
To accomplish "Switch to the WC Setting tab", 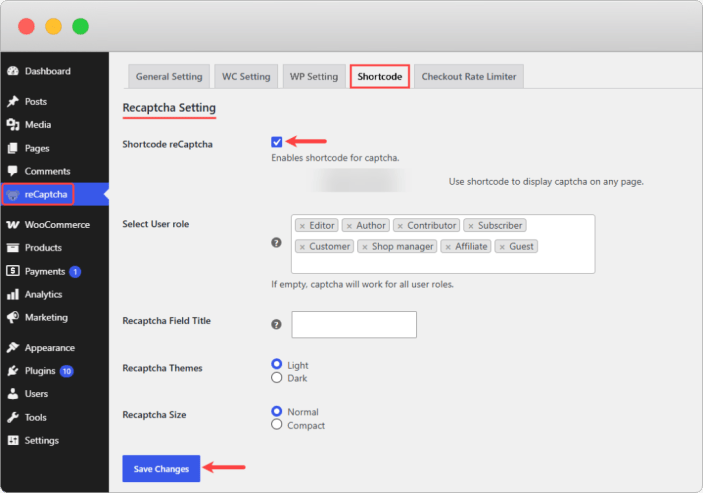I will [246, 77].
